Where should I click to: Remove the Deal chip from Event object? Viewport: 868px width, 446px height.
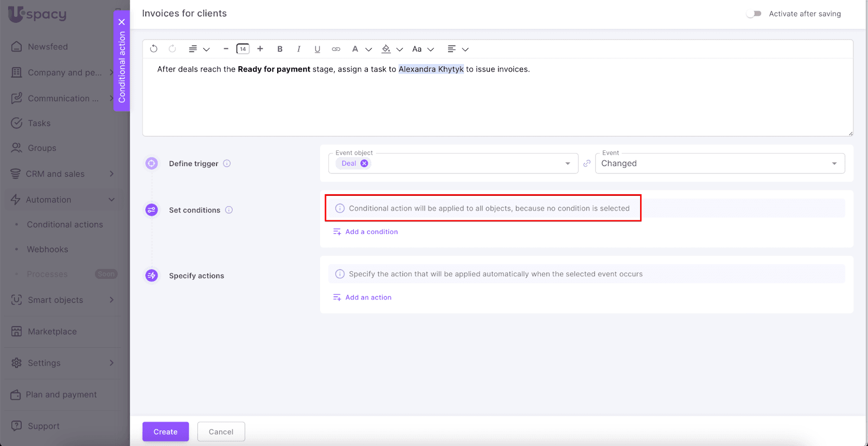coord(365,163)
